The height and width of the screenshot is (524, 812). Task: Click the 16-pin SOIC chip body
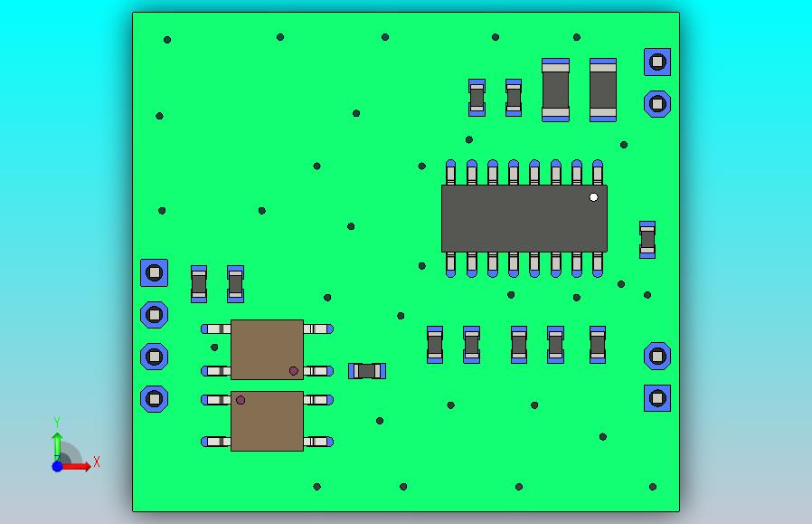click(524, 219)
